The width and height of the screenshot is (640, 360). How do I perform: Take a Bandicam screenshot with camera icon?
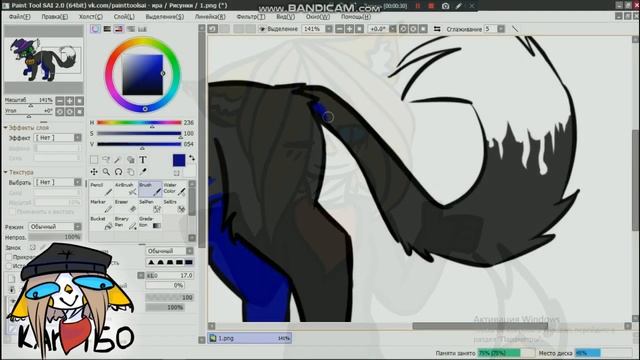coord(445,6)
